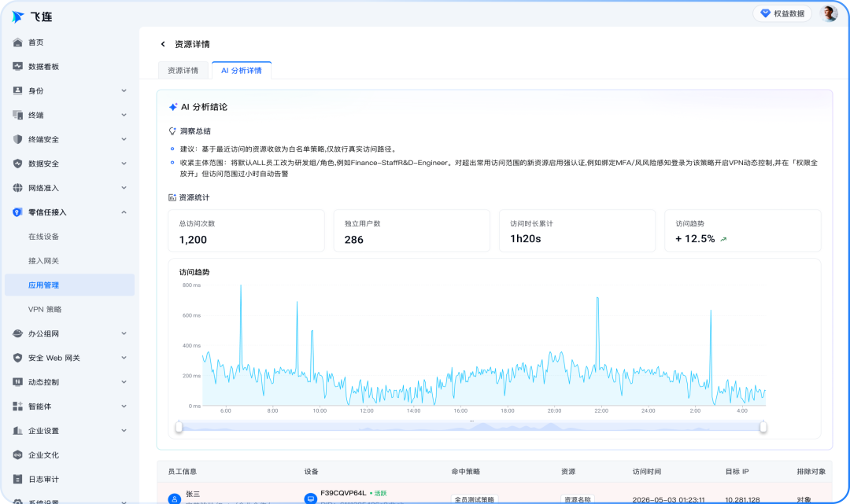Image resolution: width=850 pixels, height=504 pixels.
Task: Expand the 安全 Web 网关 chevron
Action: pos(124,358)
